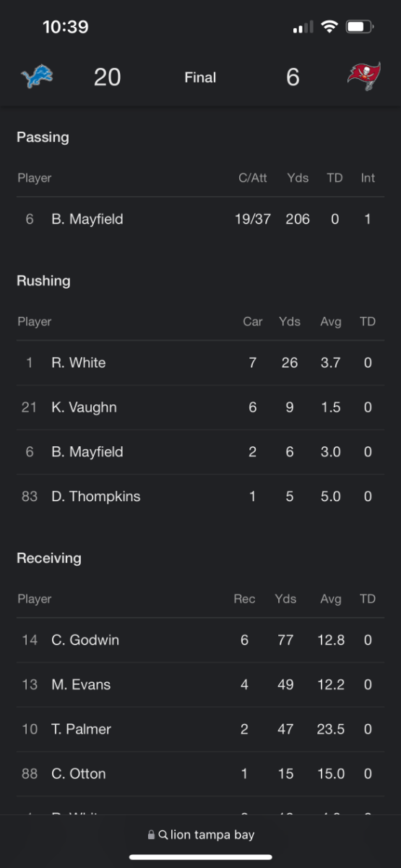The width and height of the screenshot is (401, 868).
Task: Tap the Detroit Lions team logo
Action: [x=37, y=77]
